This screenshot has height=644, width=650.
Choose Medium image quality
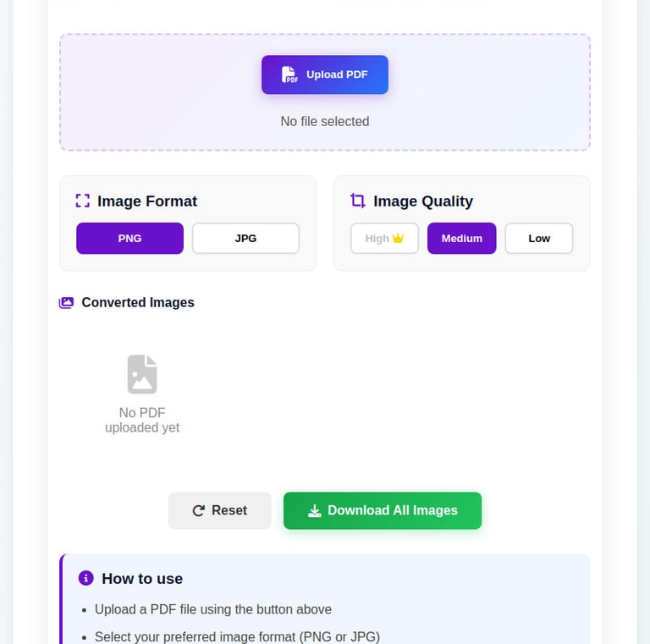pyautogui.click(x=461, y=239)
